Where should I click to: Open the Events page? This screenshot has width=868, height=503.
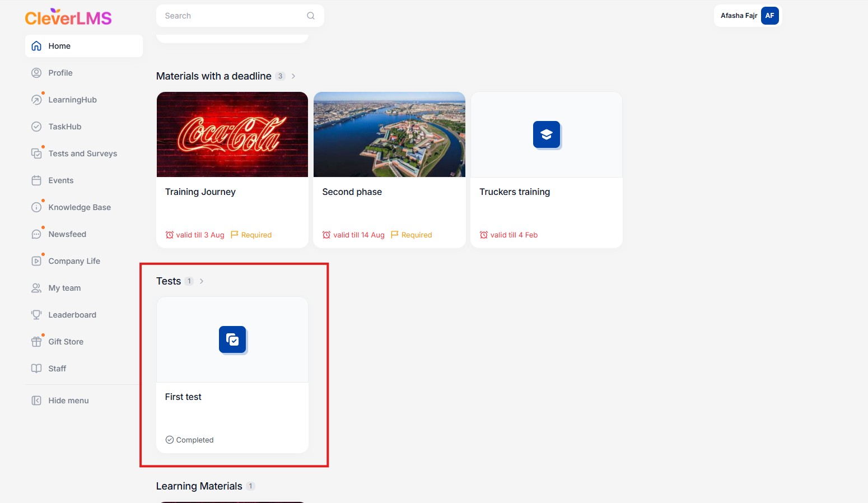point(84,180)
